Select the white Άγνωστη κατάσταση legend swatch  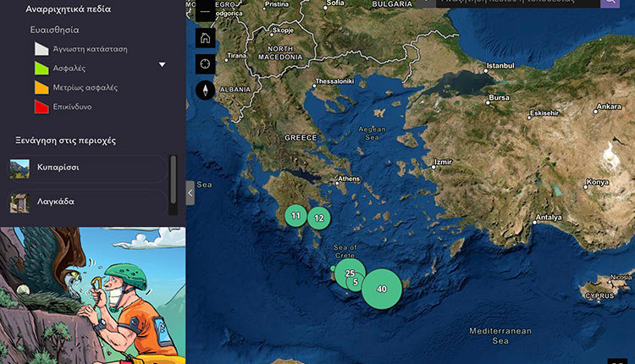coord(41,49)
